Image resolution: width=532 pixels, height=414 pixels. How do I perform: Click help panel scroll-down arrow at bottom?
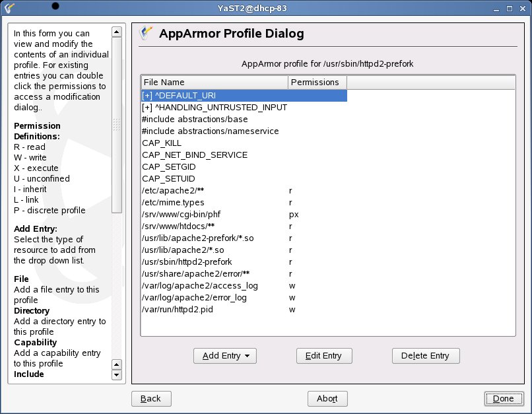click(x=117, y=375)
